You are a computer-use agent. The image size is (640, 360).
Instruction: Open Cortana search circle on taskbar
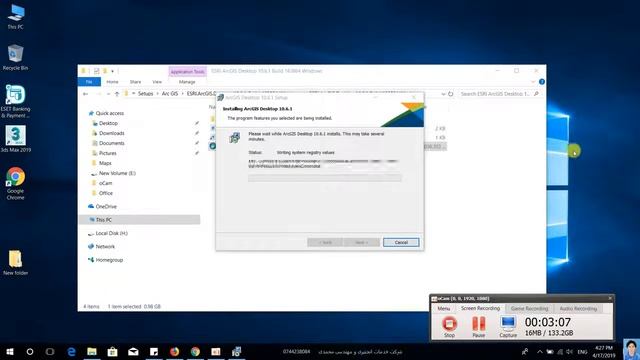[30, 351]
